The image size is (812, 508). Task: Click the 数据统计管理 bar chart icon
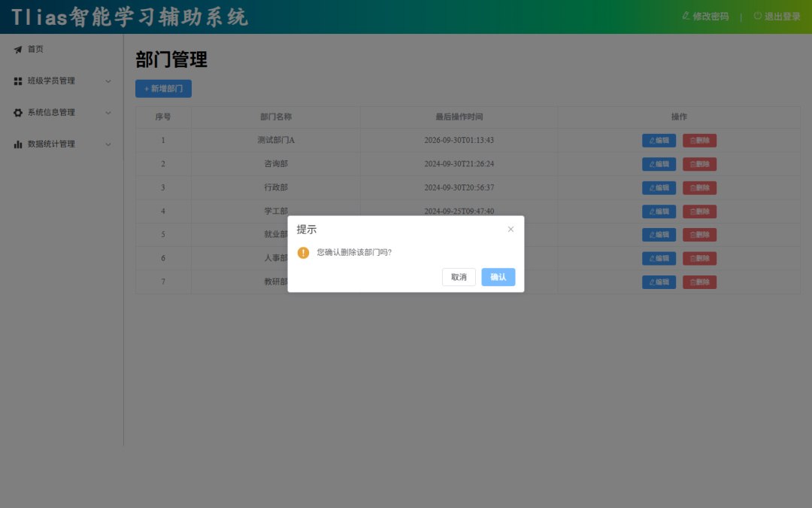(x=17, y=144)
